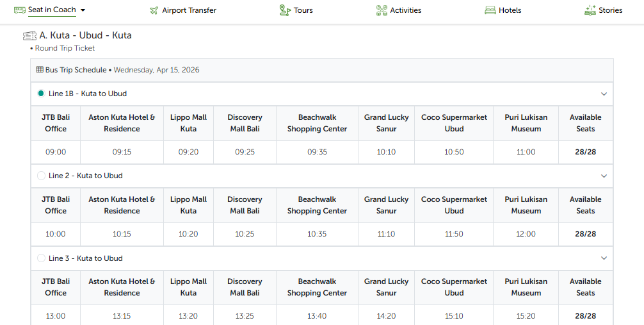Select Line 3 - Kuta to Ubud radio

pyautogui.click(x=42, y=258)
